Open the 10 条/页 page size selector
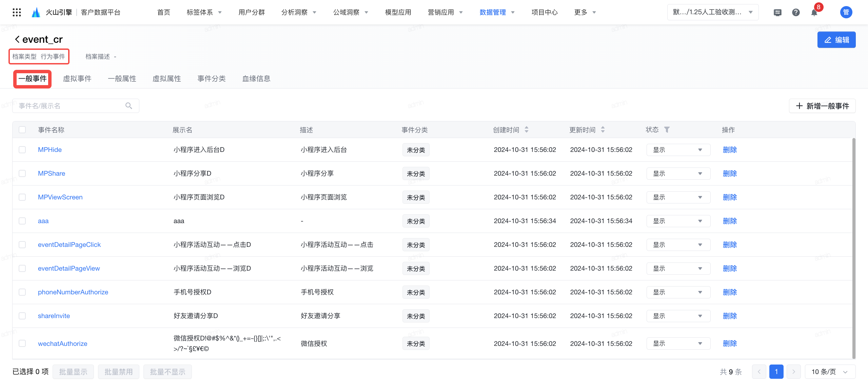 point(830,372)
